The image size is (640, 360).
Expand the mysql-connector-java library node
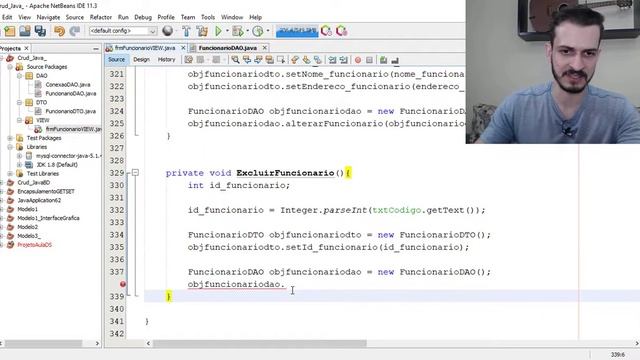click(19, 156)
